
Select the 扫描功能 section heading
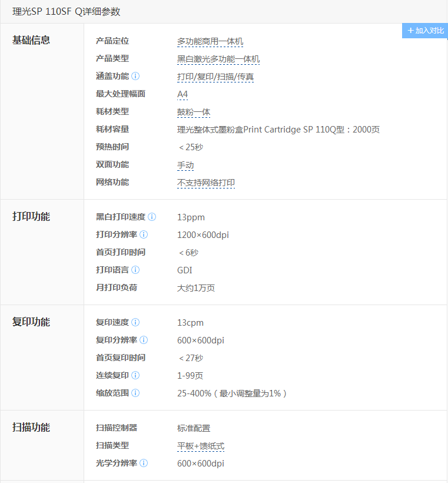[x=31, y=428]
